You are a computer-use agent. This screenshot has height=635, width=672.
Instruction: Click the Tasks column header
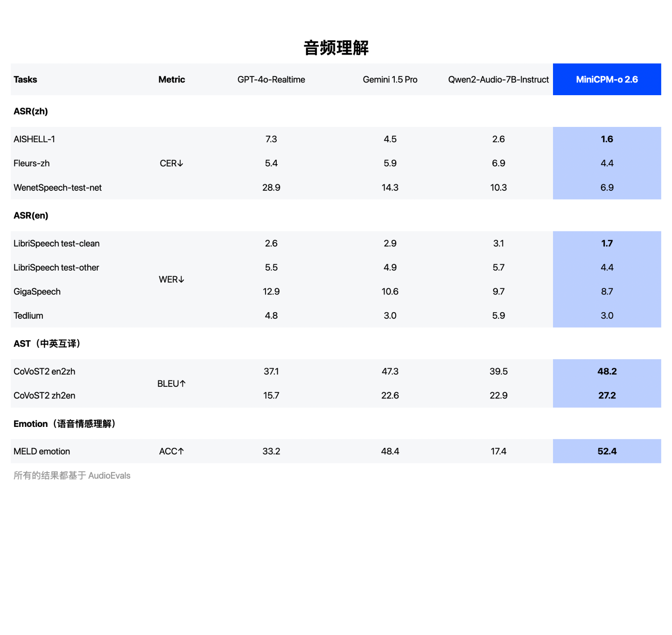pyautogui.click(x=25, y=79)
